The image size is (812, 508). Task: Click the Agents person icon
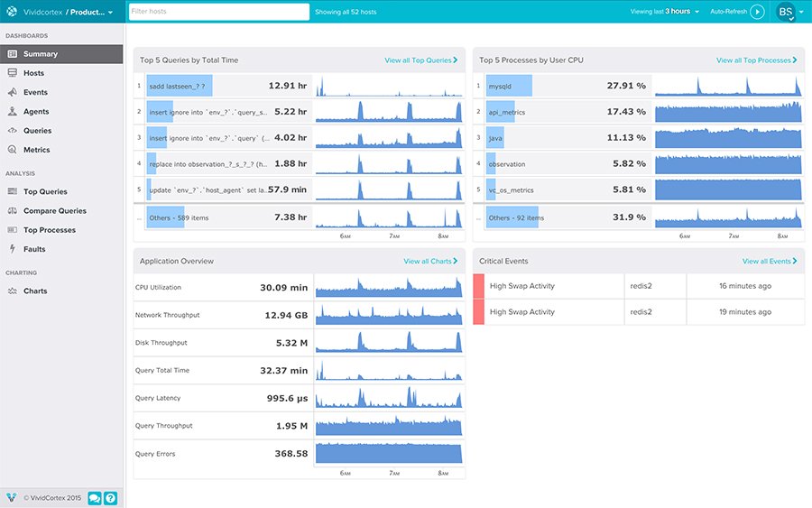point(13,112)
